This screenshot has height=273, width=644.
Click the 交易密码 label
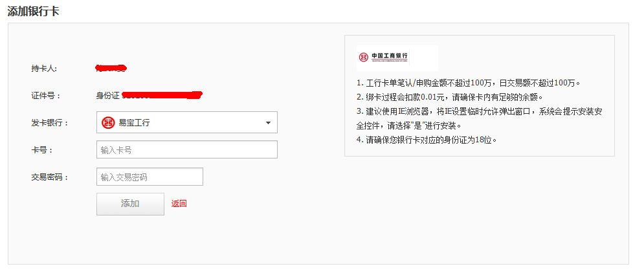50,177
